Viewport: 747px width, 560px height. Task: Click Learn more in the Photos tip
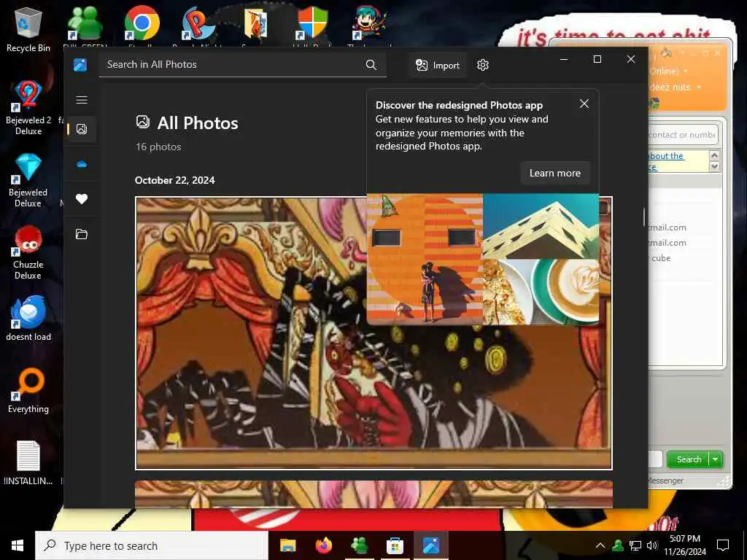pos(555,174)
